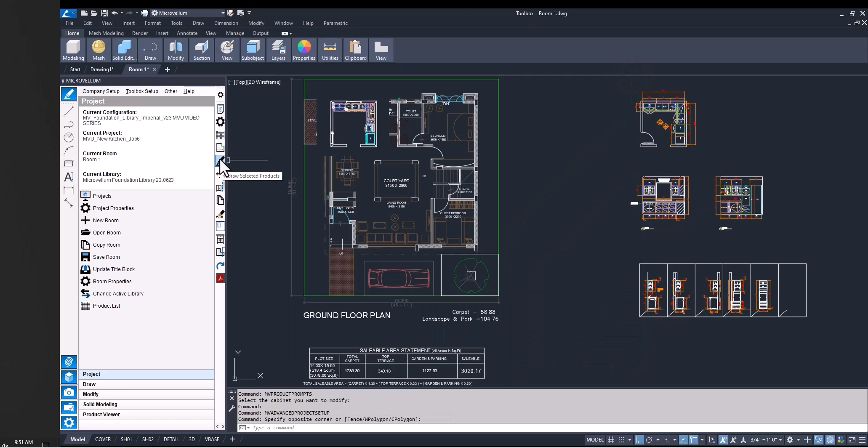The height and width of the screenshot is (447, 868).
Task: Expand the undo history dropdown arrow
Action: click(x=122, y=13)
